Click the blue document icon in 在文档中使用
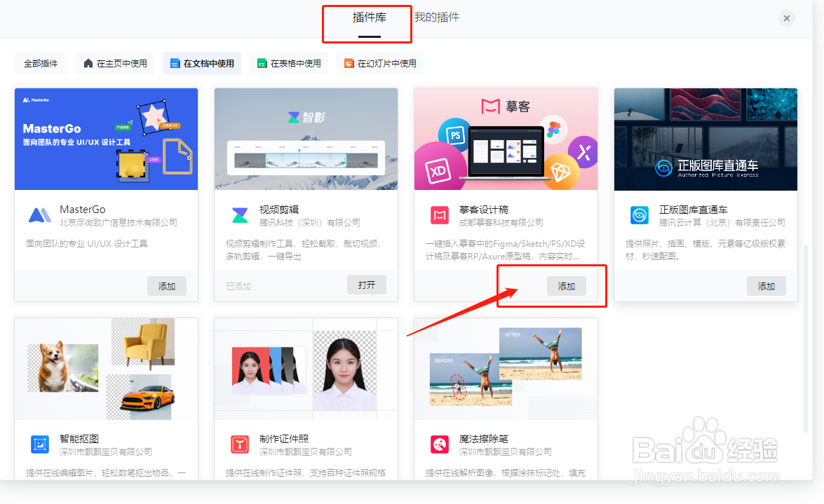 click(x=175, y=64)
